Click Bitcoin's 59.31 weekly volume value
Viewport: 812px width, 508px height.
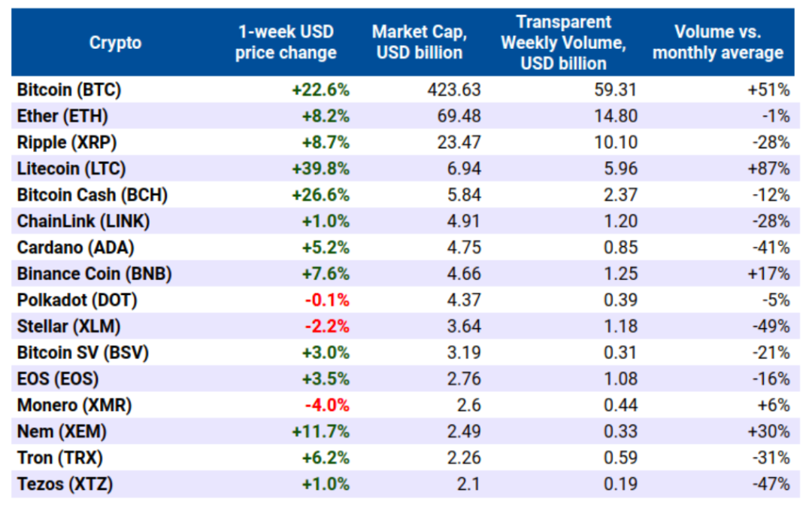[616, 90]
